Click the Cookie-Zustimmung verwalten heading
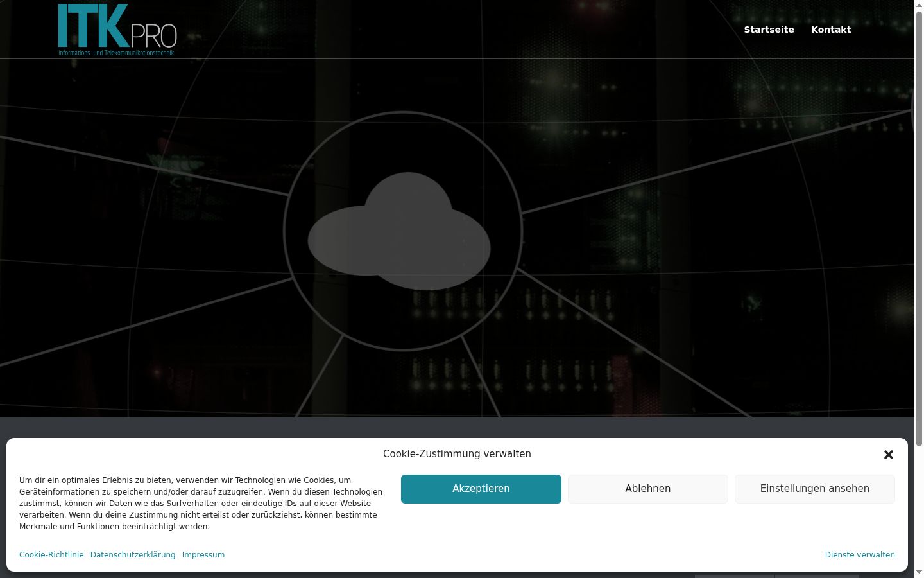This screenshot has width=924, height=578. 457,454
